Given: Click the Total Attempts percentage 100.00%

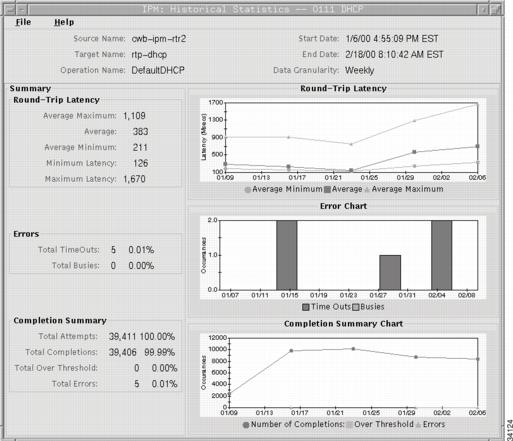Looking at the screenshot, I should click(x=157, y=336).
